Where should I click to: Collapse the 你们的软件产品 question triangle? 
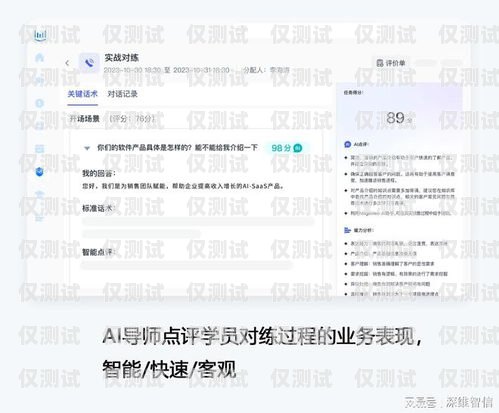tap(87, 148)
